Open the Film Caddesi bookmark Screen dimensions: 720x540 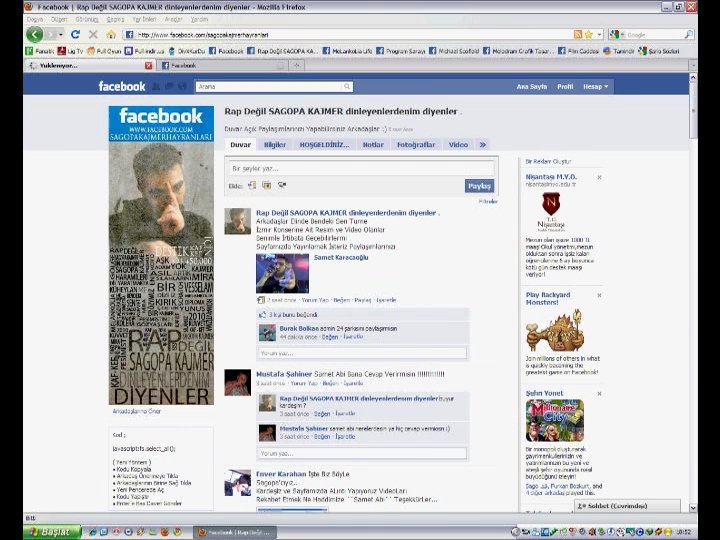[x=578, y=51]
